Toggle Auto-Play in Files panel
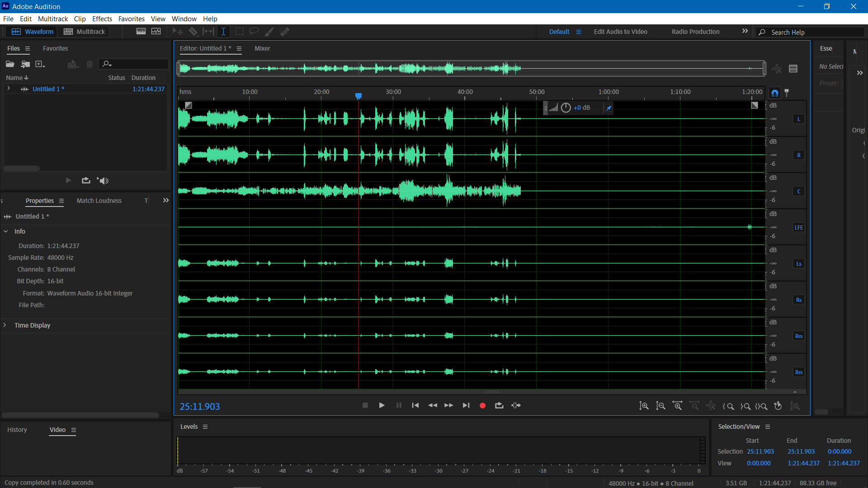 coord(104,181)
